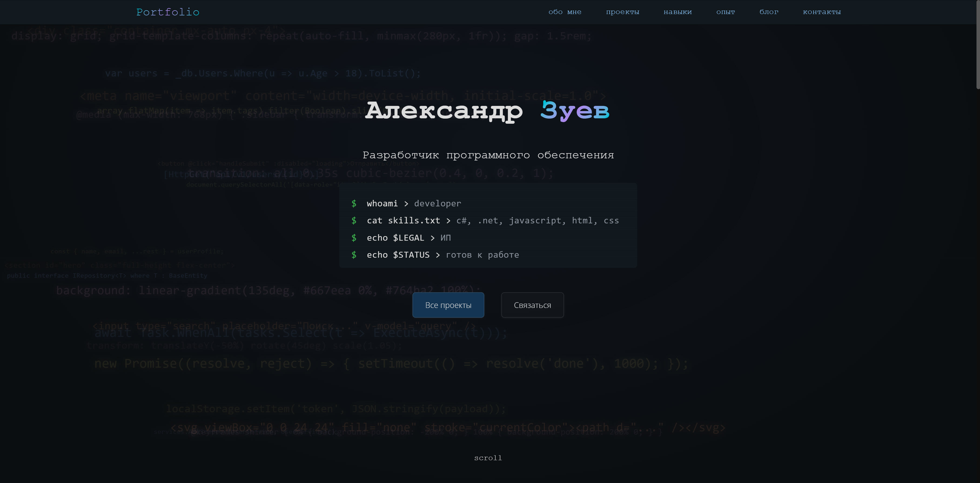Click the Portfolio logo
Image resolution: width=980 pixels, height=483 pixels.
pos(168,12)
